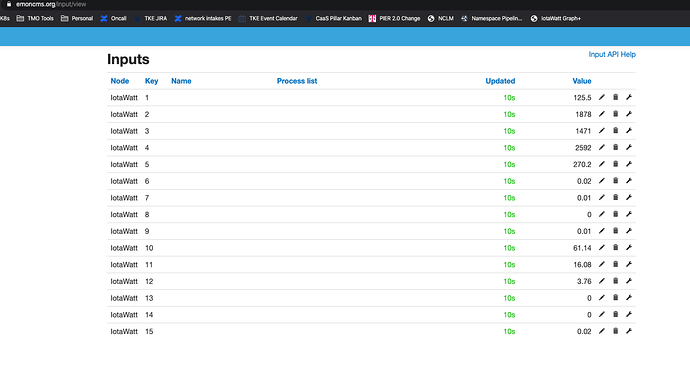Screen dimensions: 690x367
Task: Click the lock icon in address bar
Action: click(8, 4)
